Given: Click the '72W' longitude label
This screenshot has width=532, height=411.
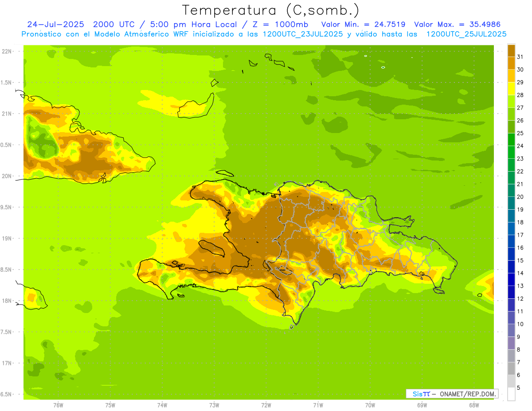Looking at the screenshot, I should pos(266,405).
